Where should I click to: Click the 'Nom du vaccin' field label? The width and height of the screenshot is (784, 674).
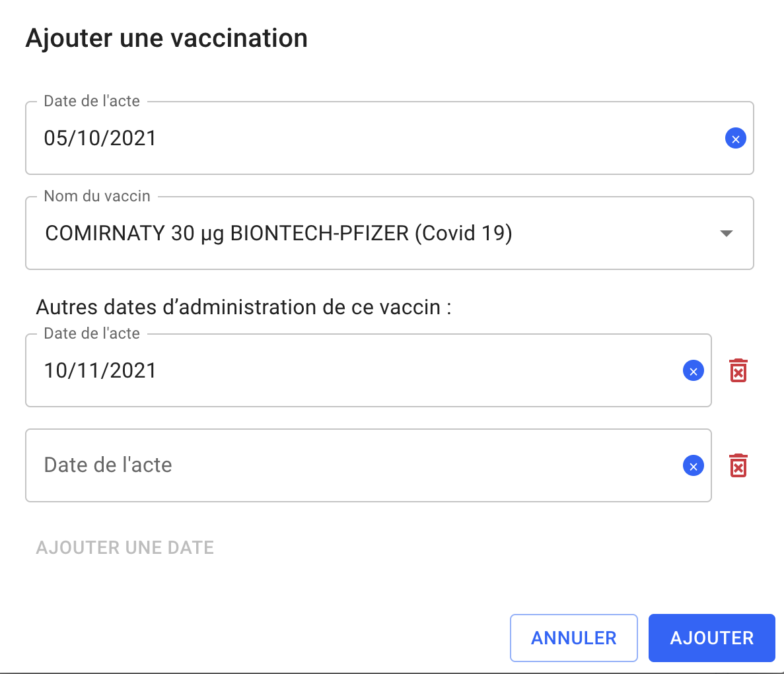pyautogui.click(x=97, y=196)
